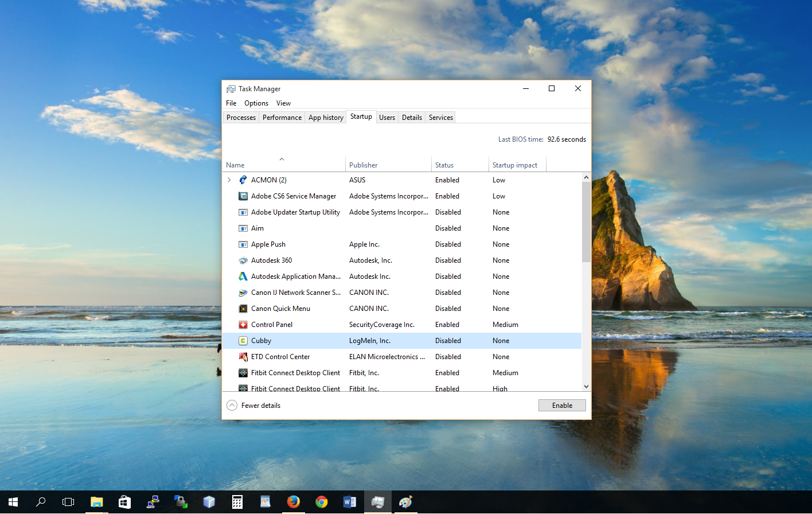Click the Cubby app icon
Image resolution: width=812 pixels, height=514 pixels.
tap(243, 340)
